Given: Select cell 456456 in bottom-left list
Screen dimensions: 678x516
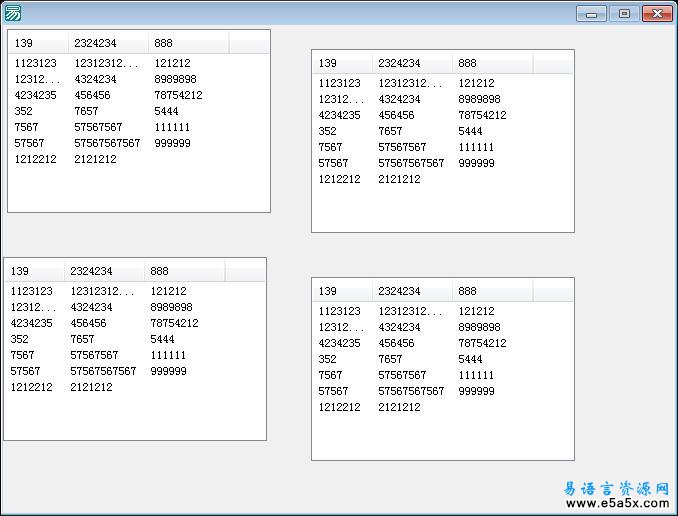Looking at the screenshot, I should [88, 323].
